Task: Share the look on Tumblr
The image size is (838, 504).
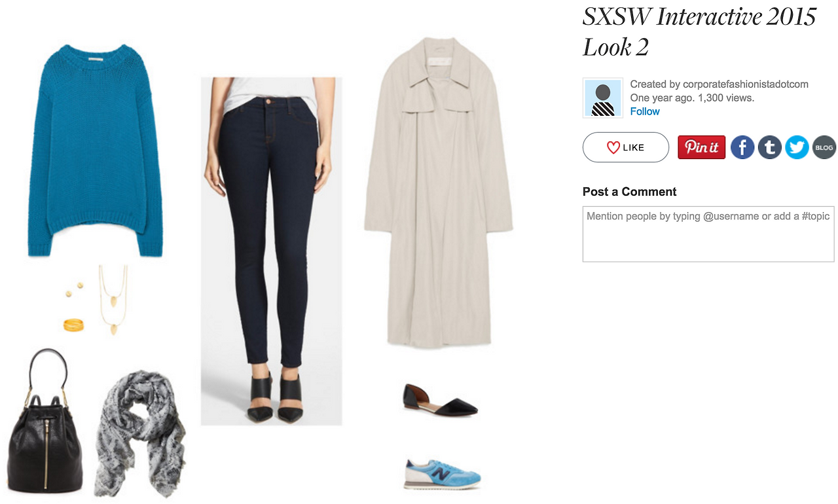Action: tap(770, 147)
